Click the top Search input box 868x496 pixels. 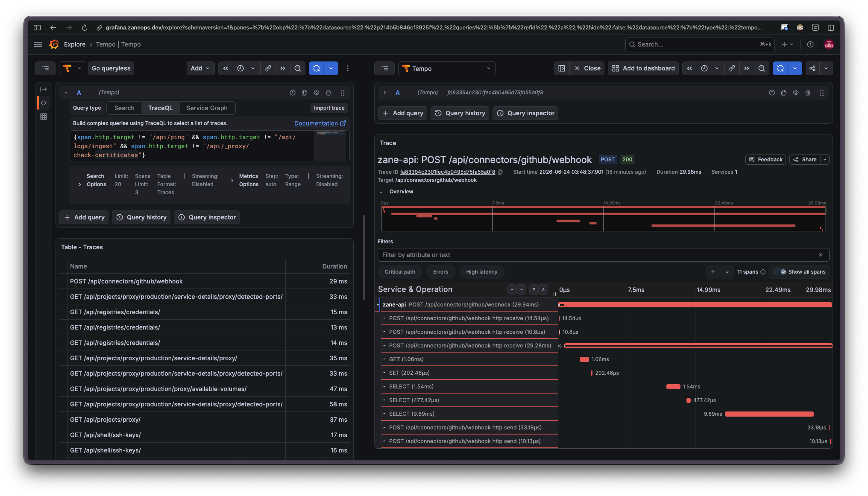[699, 44]
